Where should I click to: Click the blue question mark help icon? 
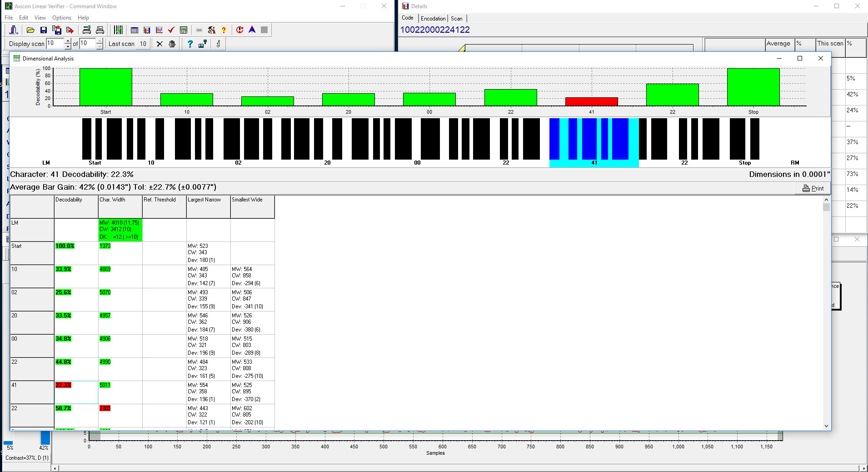coord(190,44)
